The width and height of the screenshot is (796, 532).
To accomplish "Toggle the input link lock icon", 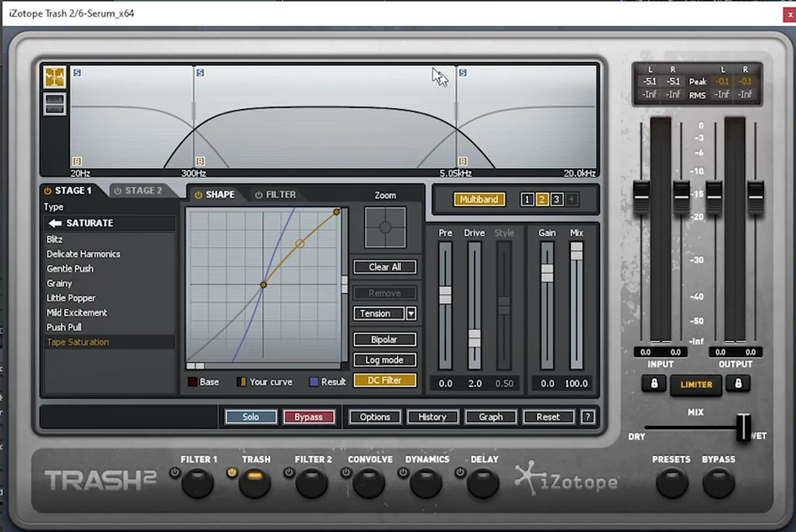I will [x=654, y=383].
